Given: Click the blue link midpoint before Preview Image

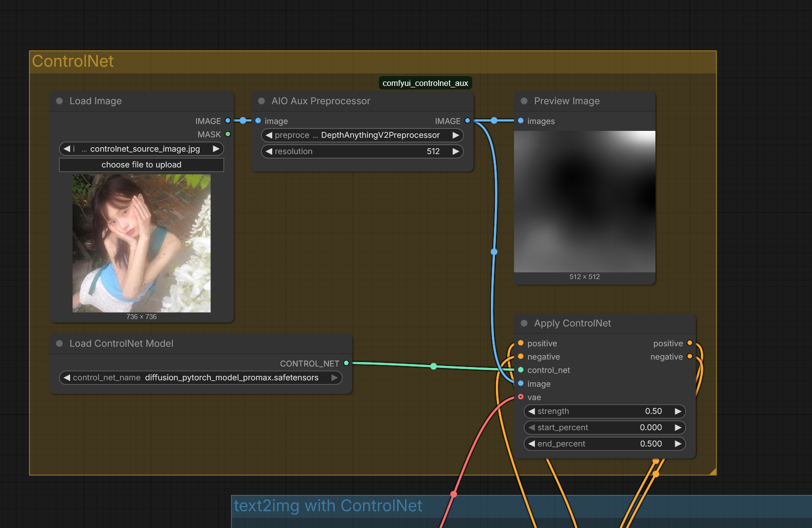Looking at the screenshot, I should point(494,121).
